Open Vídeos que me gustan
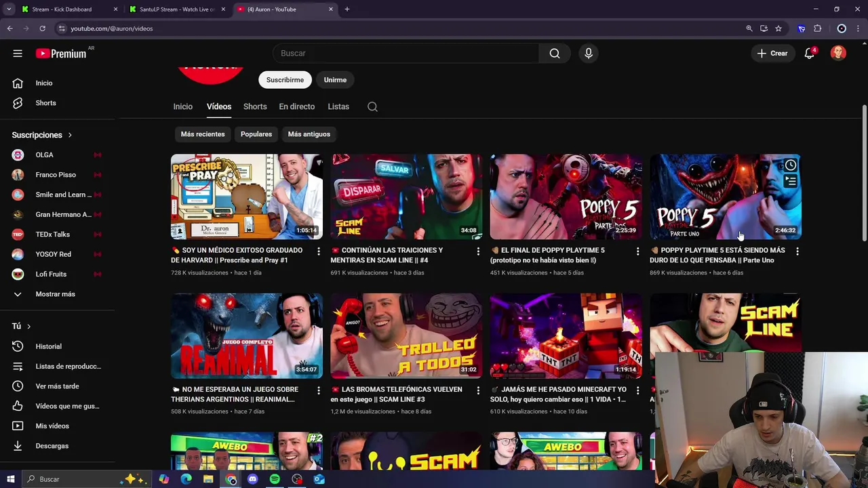 coord(56,406)
